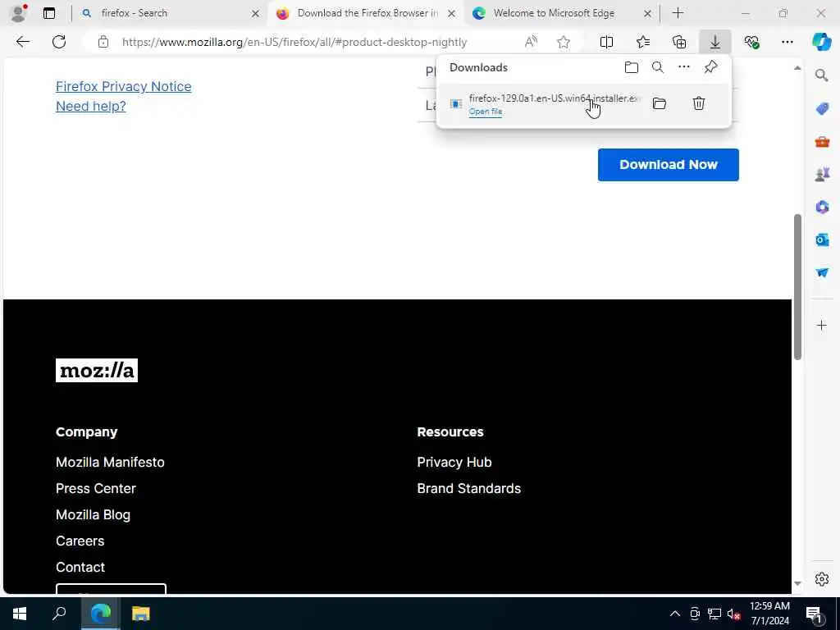
Task: Toggle the Downloads toolbar button
Action: pos(715,42)
